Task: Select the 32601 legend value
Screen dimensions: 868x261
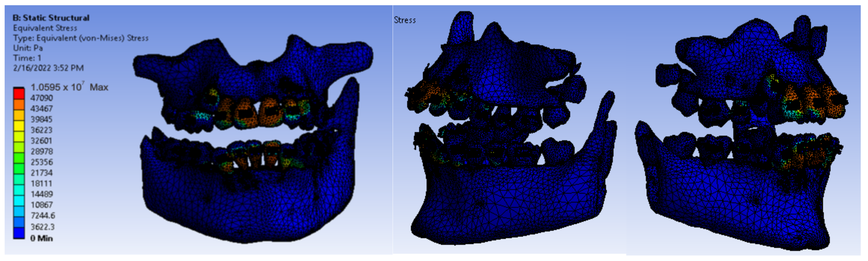Action: 42,141
